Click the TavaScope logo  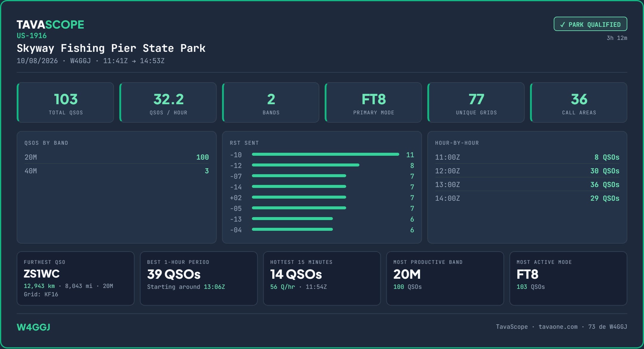[x=50, y=25]
